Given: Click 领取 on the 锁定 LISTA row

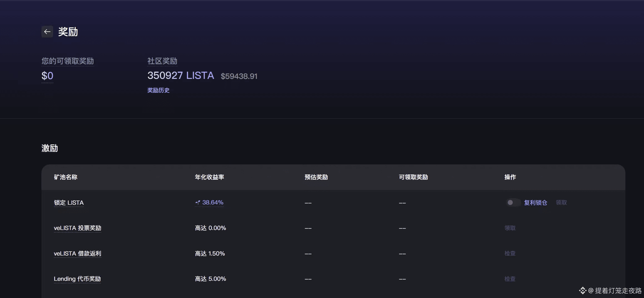Looking at the screenshot, I should coord(561,202).
